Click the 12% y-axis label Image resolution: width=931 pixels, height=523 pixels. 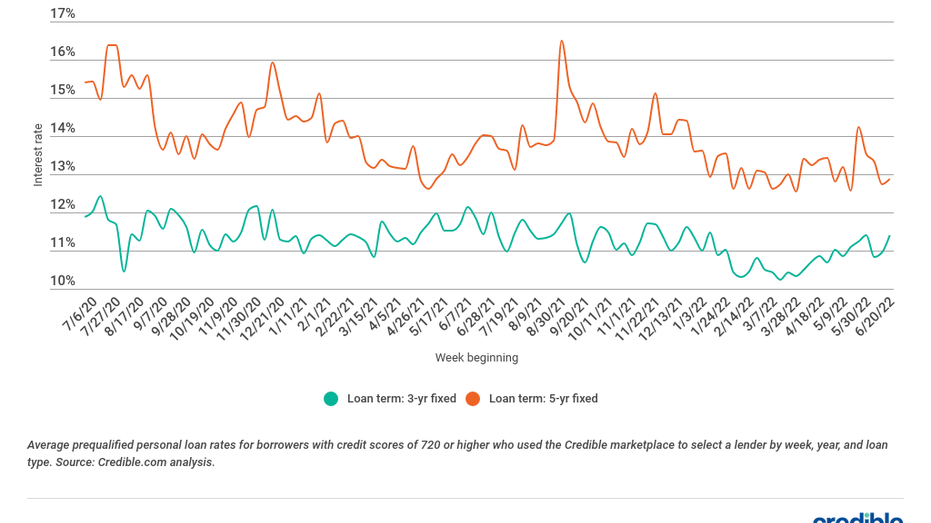point(62,205)
